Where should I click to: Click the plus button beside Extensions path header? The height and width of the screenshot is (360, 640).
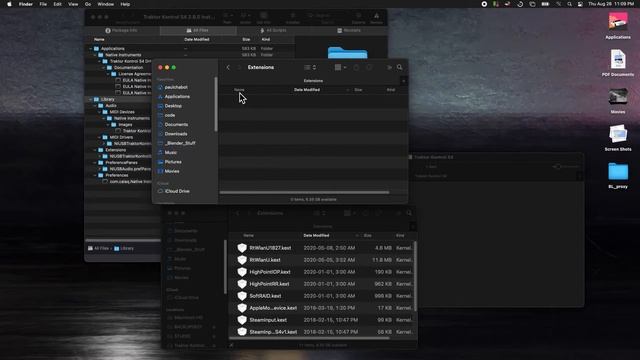tap(403, 81)
